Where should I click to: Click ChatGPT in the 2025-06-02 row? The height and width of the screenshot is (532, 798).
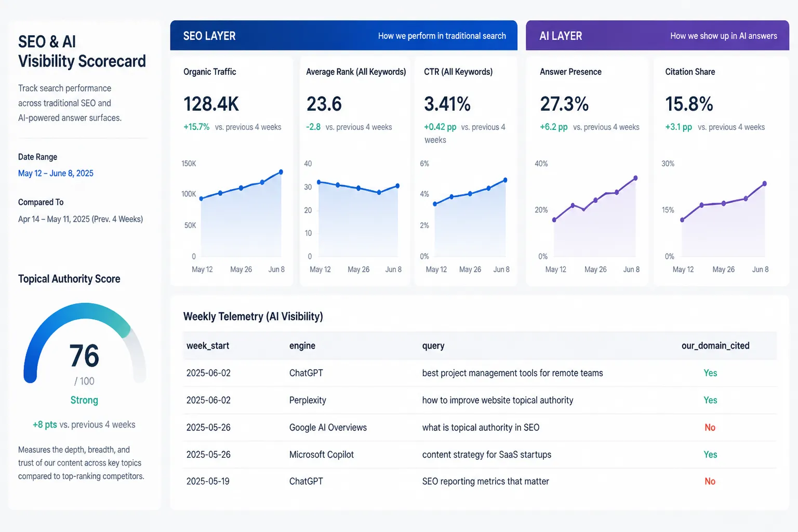306,373
